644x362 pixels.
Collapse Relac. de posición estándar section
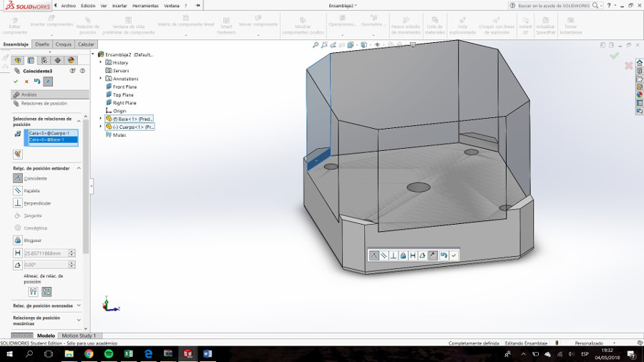[x=79, y=168]
